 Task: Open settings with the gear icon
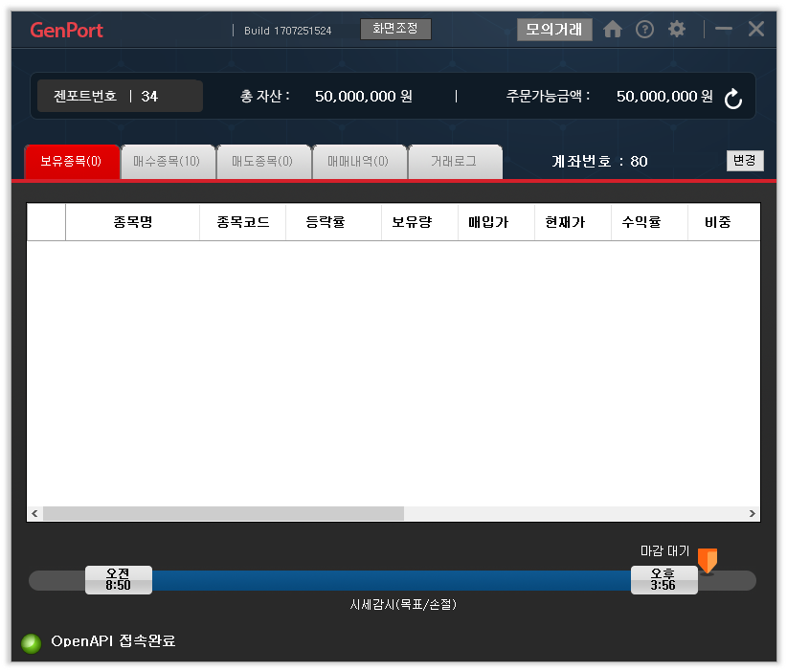(677, 30)
